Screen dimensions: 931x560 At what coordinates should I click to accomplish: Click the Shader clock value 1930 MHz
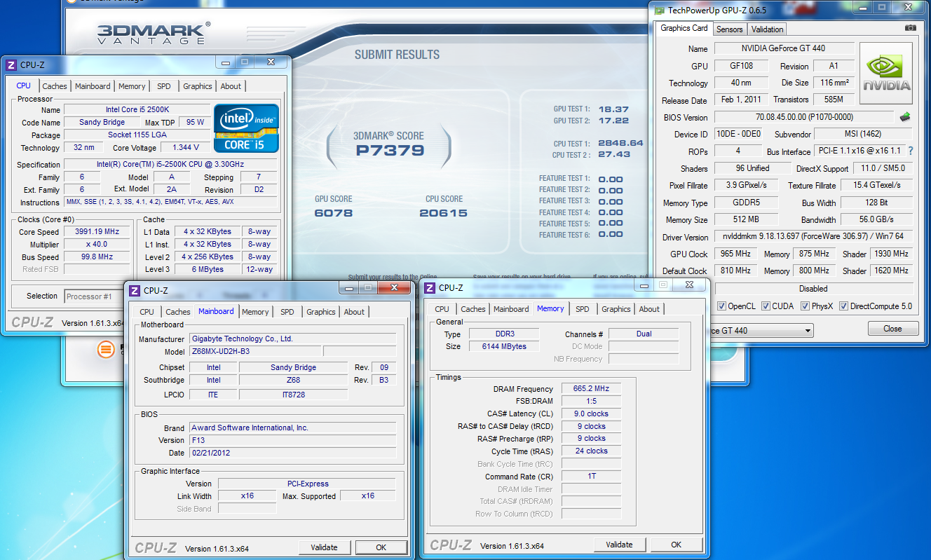coord(891,254)
